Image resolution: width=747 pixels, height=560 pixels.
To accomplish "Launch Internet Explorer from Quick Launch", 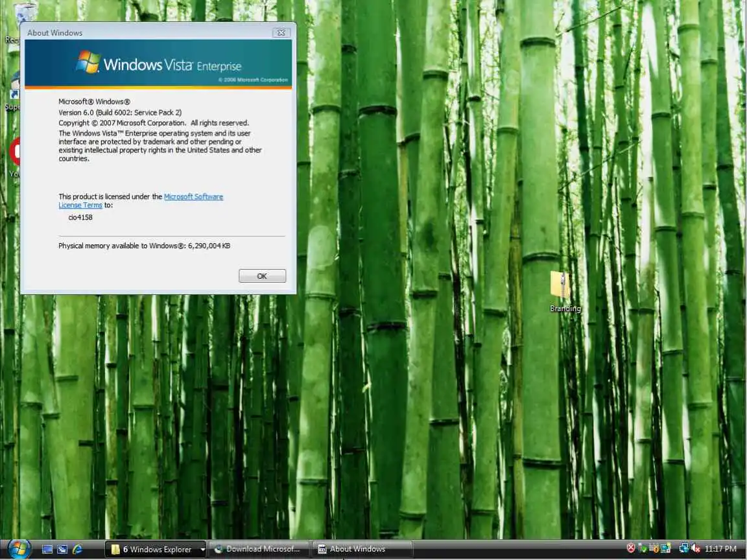I will click(x=77, y=549).
